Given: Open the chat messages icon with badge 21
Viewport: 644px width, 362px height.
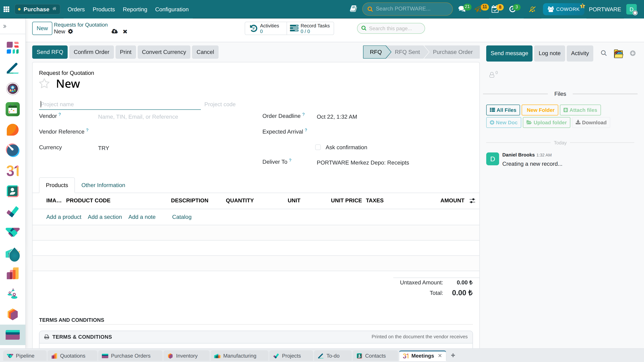Looking at the screenshot, I should pyautogui.click(x=462, y=9).
